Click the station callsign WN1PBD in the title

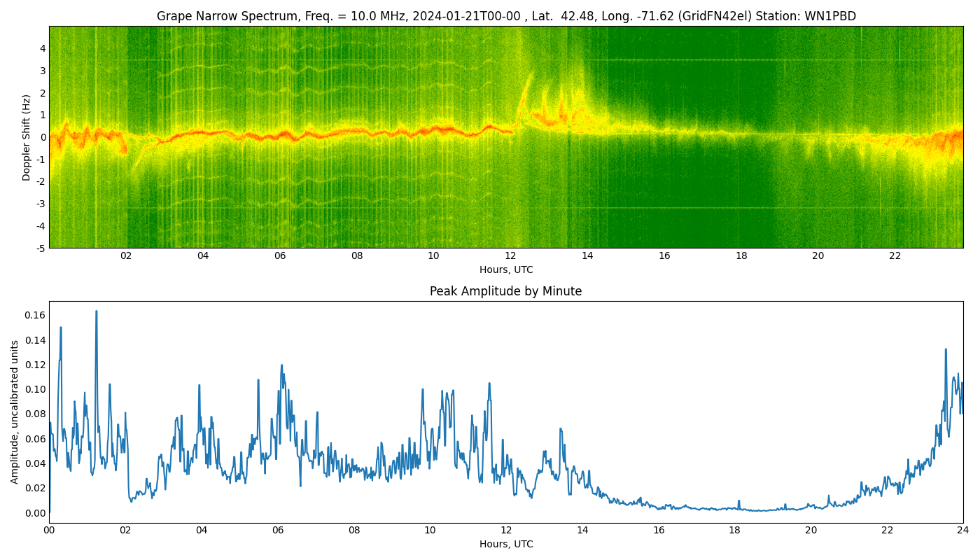click(x=830, y=16)
